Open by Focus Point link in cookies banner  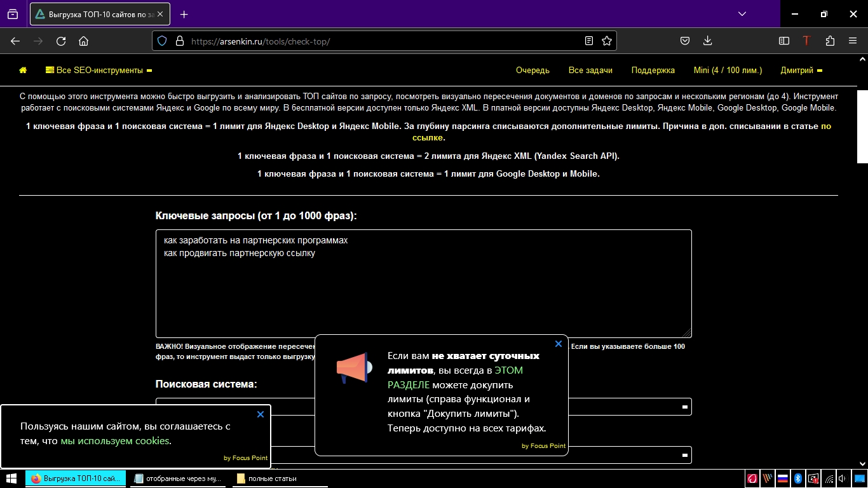point(245,458)
